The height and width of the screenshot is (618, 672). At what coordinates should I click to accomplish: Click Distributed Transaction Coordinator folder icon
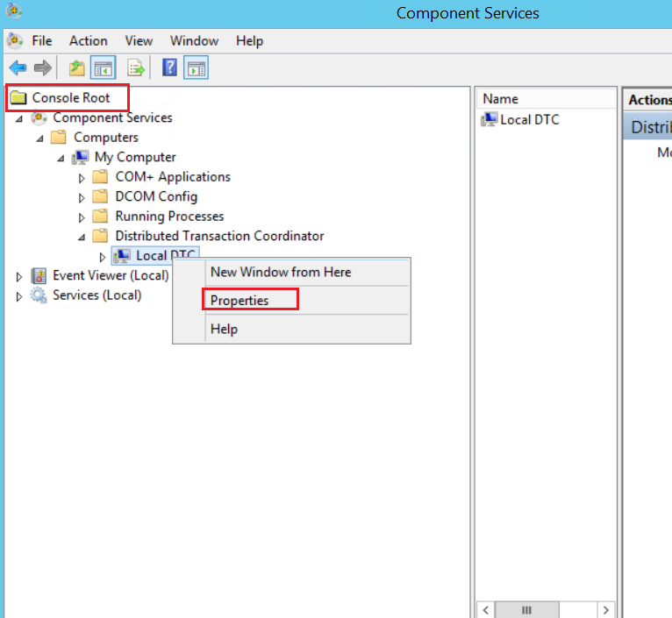[100, 236]
